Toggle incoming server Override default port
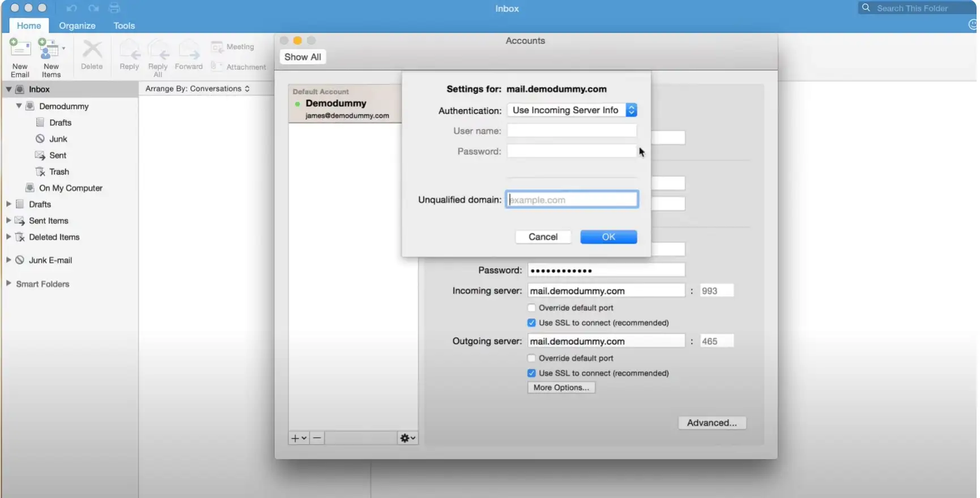Viewport: 980px width, 498px height. (x=531, y=308)
